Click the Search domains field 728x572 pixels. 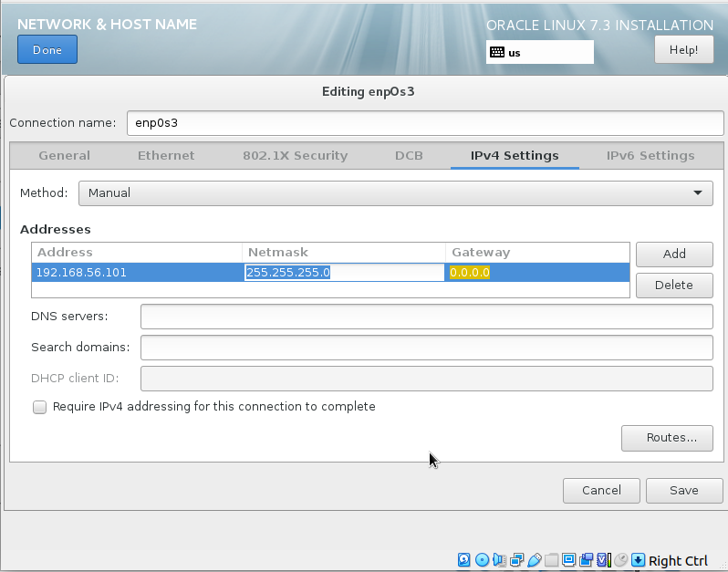(427, 348)
